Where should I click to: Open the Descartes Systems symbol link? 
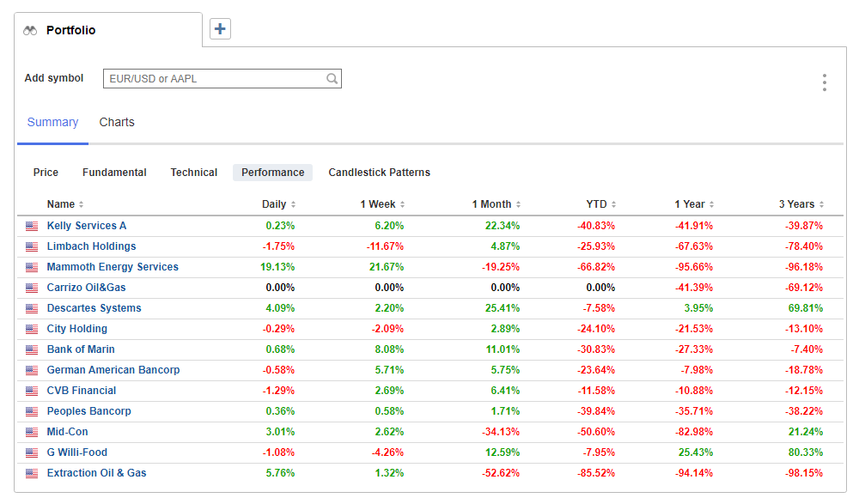tap(94, 308)
